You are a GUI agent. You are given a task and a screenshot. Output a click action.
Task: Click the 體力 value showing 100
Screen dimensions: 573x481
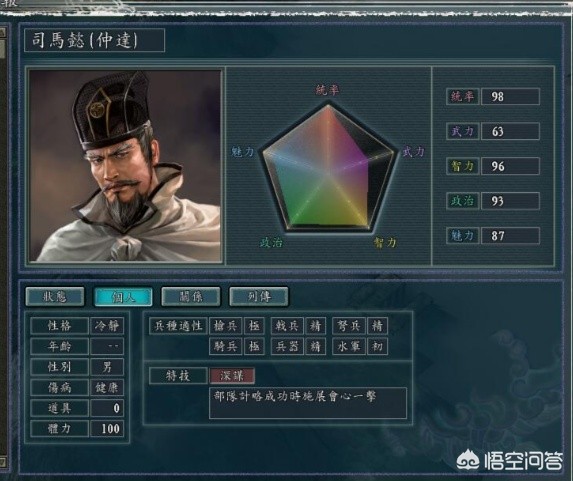tap(107, 428)
